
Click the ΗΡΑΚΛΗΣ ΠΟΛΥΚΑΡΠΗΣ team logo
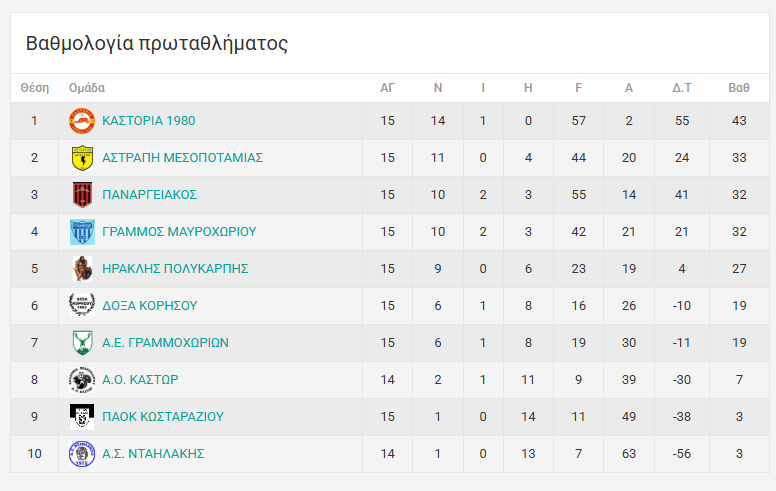click(82, 269)
